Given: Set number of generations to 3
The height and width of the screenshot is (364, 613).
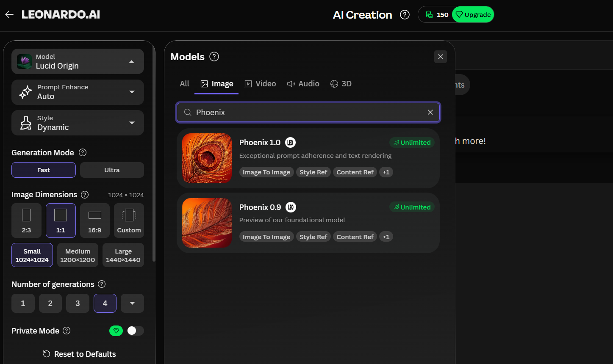Looking at the screenshot, I should coord(78,303).
